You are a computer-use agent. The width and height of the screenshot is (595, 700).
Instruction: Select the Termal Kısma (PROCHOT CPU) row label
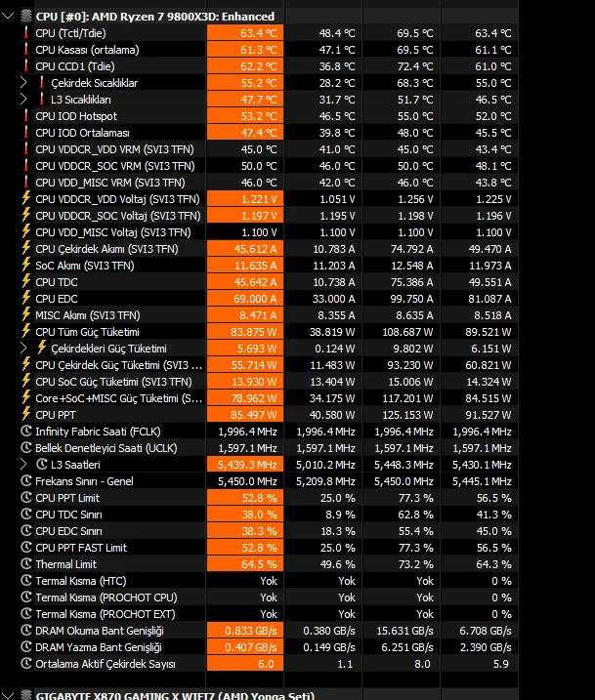106,597
